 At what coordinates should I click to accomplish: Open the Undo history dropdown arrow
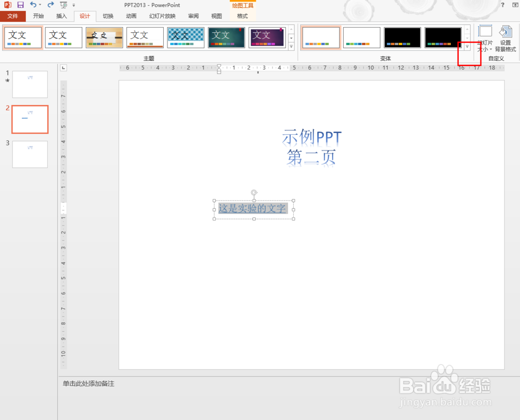40,5
